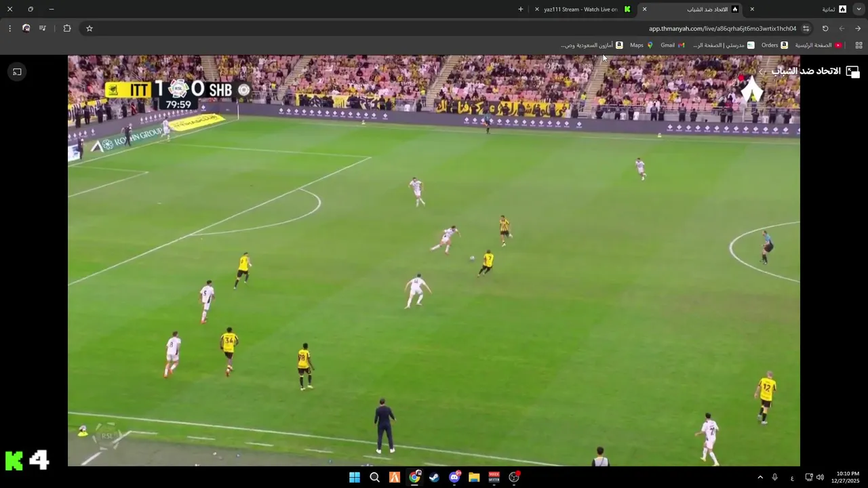Screen dimensions: 868x488
Task: Open the Chrome three-dot menu
Action: tap(9, 28)
